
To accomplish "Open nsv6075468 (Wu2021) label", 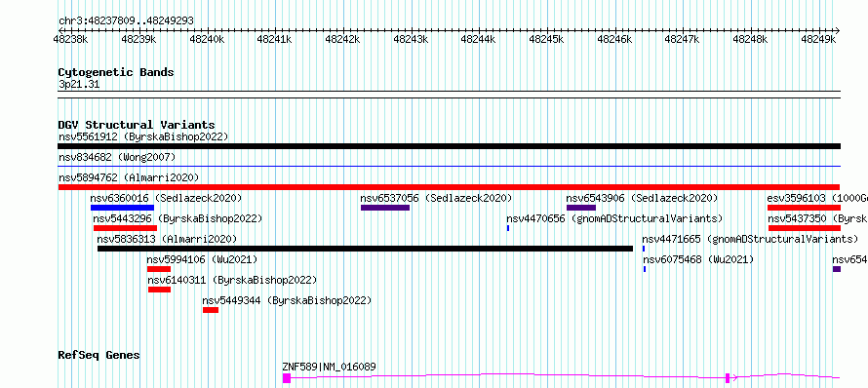I will pyautogui.click(x=698, y=259).
